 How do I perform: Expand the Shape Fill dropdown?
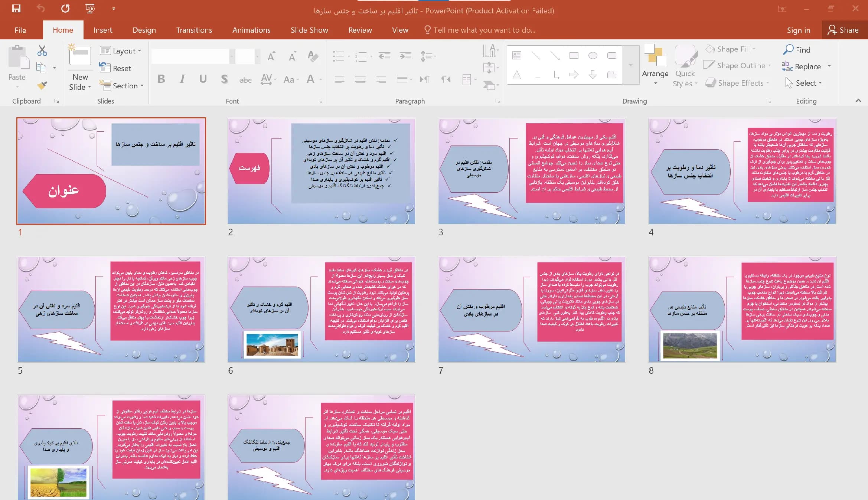[x=731, y=49]
